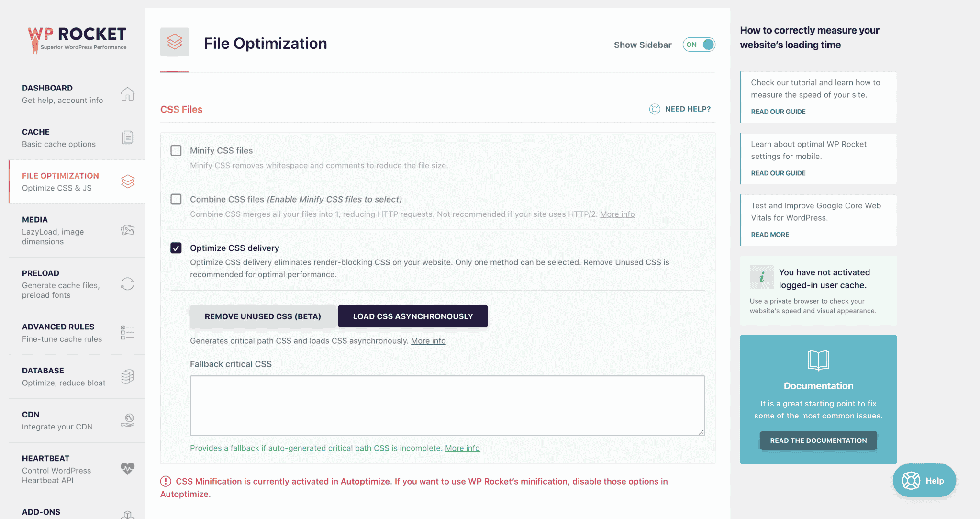Click the READ OUR GUIDE tutorial link
This screenshot has width=980, height=519.
778,111
